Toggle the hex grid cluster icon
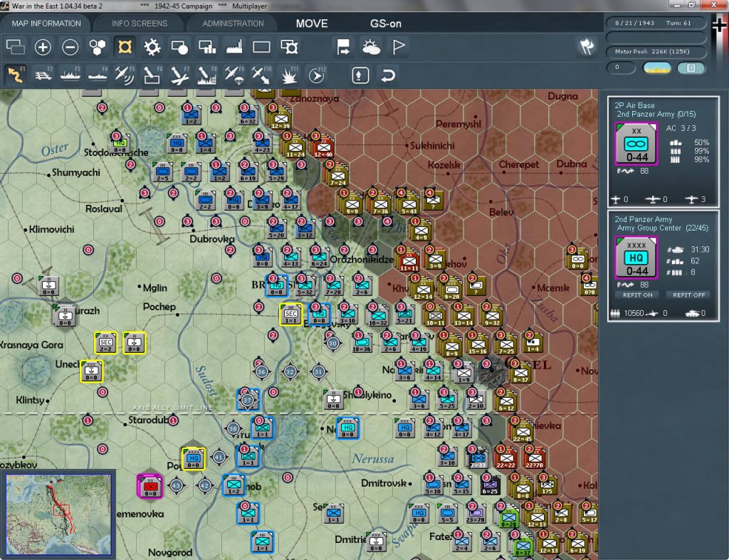 click(x=98, y=47)
